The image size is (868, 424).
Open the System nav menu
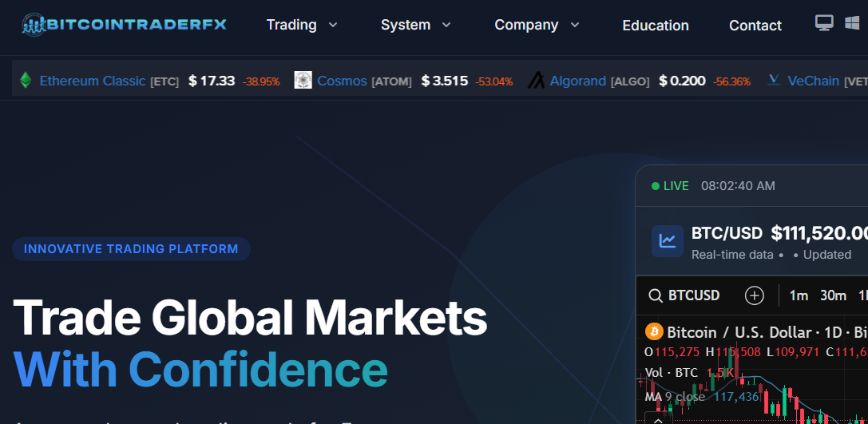click(405, 25)
